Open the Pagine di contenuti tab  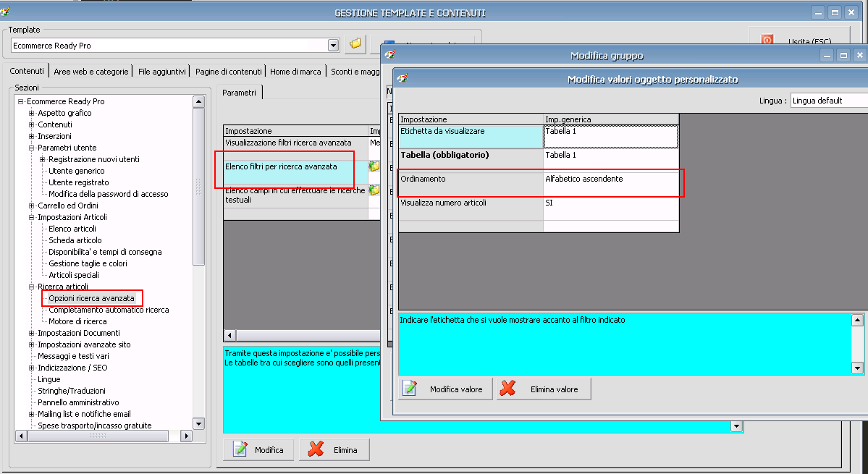pos(228,72)
